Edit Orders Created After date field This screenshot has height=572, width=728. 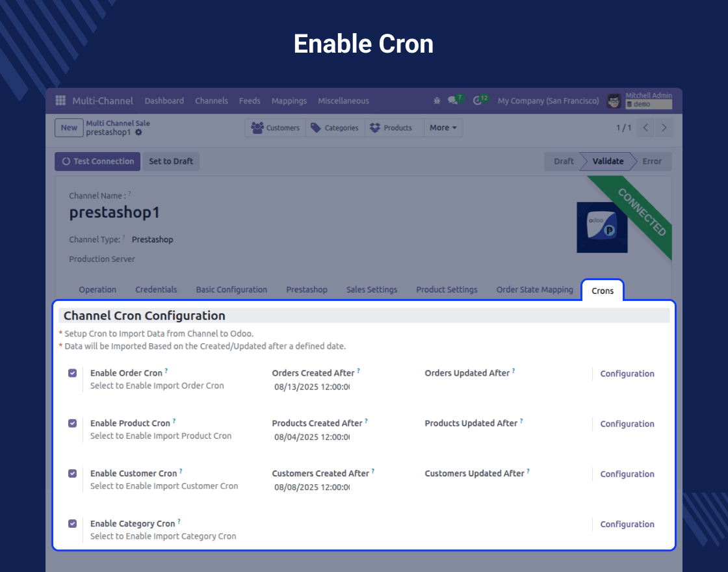[311, 387]
